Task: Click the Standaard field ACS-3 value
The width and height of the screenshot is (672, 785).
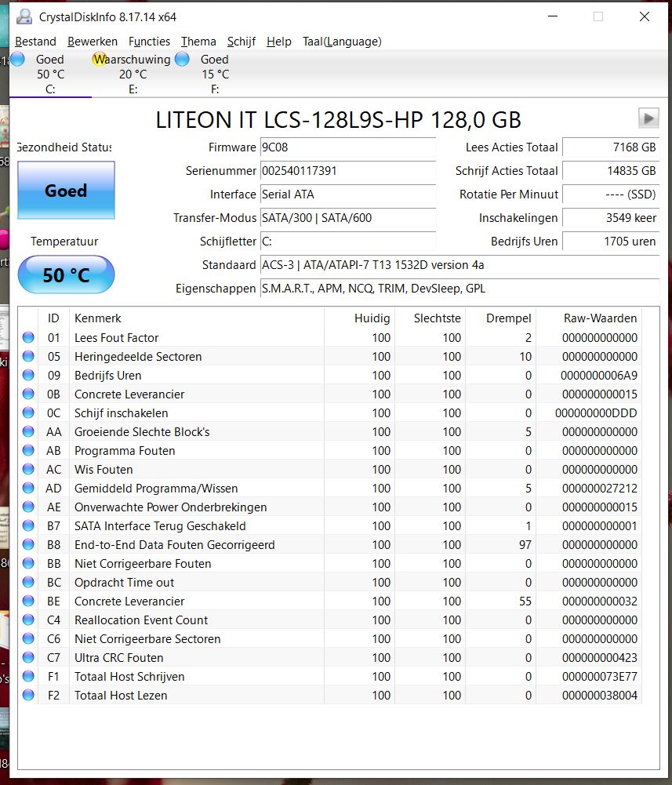Action: point(460,265)
